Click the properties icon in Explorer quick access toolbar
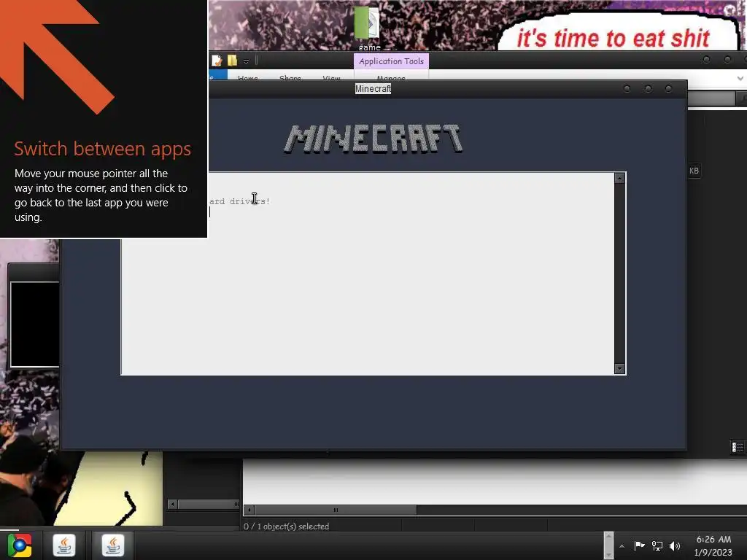The width and height of the screenshot is (747, 560). pyautogui.click(x=217, y=61)
